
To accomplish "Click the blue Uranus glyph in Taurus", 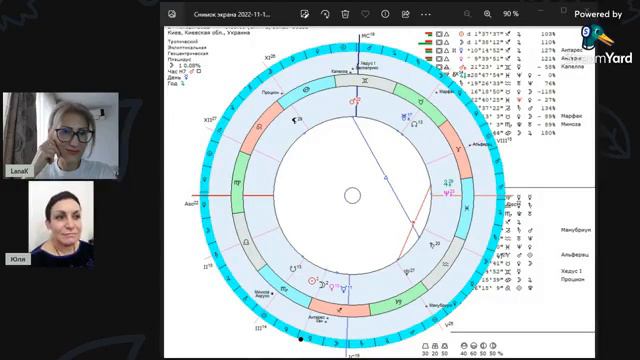I will click(x=404, y=118).
